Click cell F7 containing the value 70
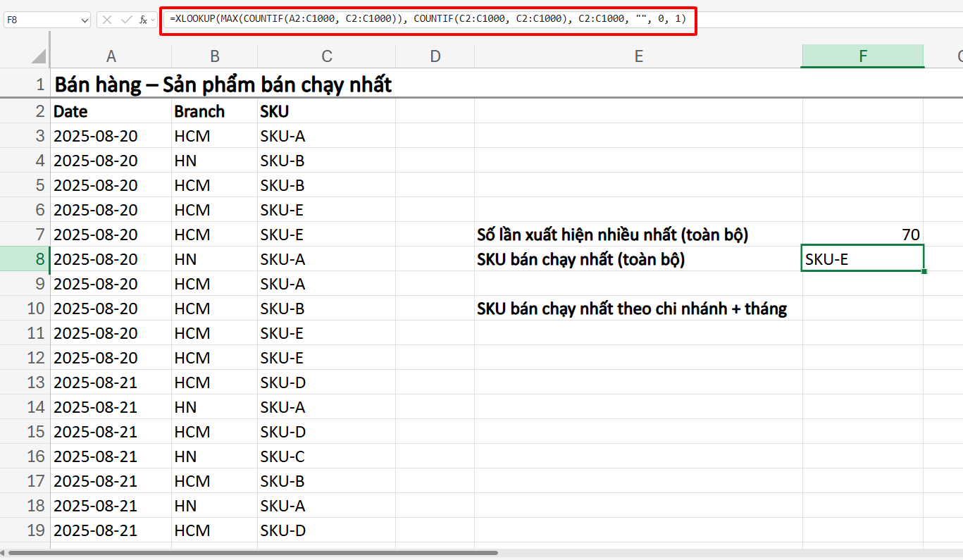The height and width of the screenshot is (560, 963). (x=862, y=234)
